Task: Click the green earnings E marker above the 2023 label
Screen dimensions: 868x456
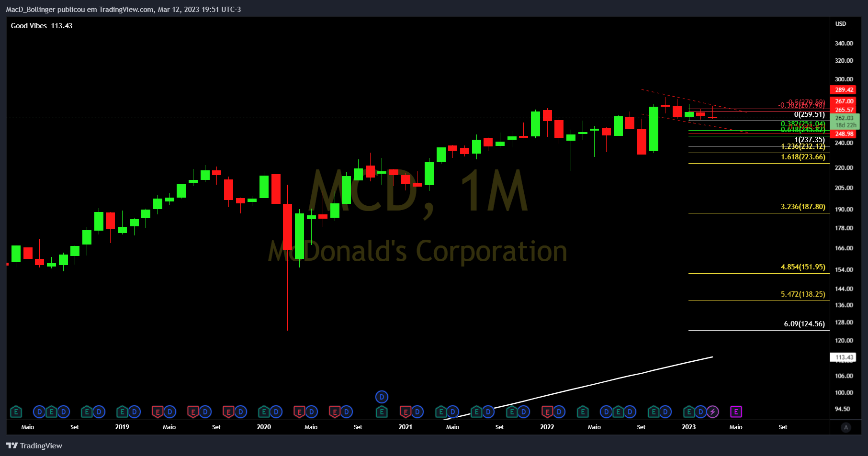Action: [689, 412]
